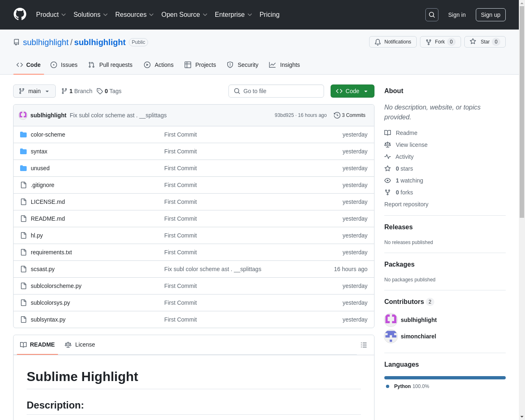Switch to the Actions tab

click(x=159, y=65)
